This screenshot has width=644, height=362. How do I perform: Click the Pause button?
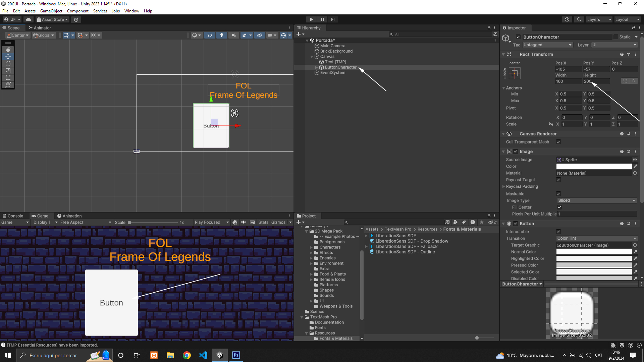click(x=322, y=19)
